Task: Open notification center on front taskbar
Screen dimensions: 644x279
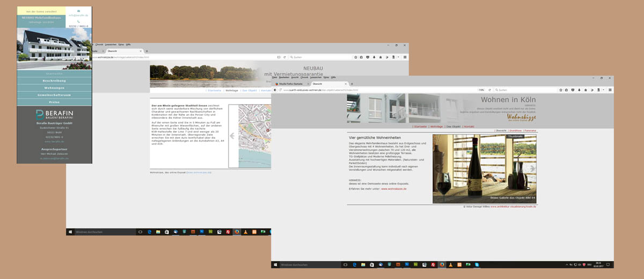Action: (x=609, y=265)
